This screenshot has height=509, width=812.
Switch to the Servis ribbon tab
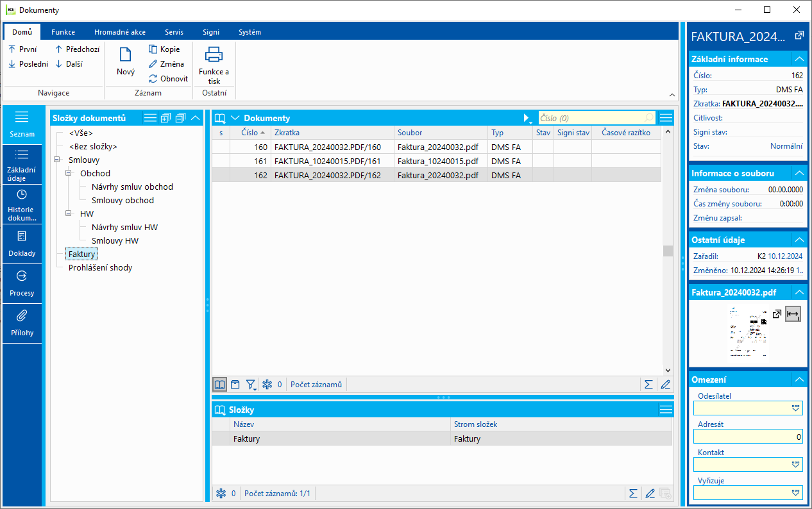pos(174,32)
